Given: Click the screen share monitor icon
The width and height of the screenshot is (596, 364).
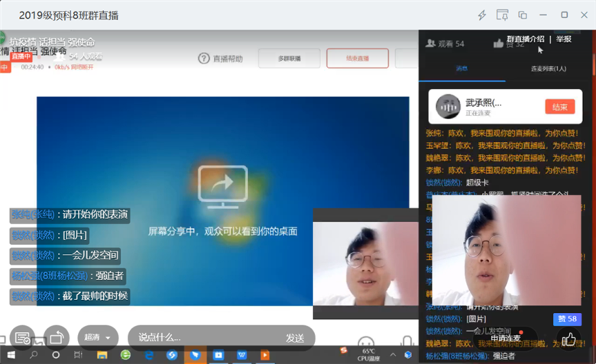Looking at the screenshot, I should (x=223, y=187).
